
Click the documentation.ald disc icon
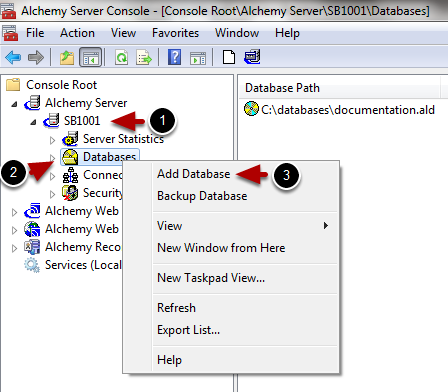(251, 109)
